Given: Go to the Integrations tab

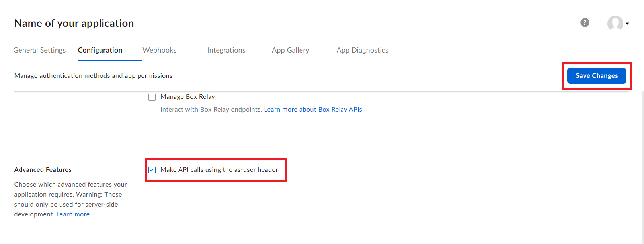Looking at the screenshot, I should [x=226, y=50].
